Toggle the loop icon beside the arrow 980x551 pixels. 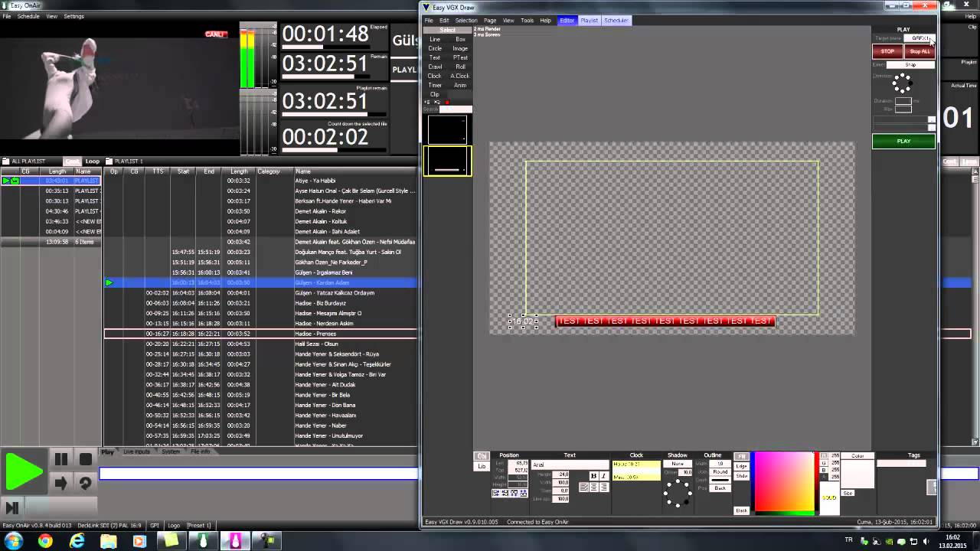86,483
